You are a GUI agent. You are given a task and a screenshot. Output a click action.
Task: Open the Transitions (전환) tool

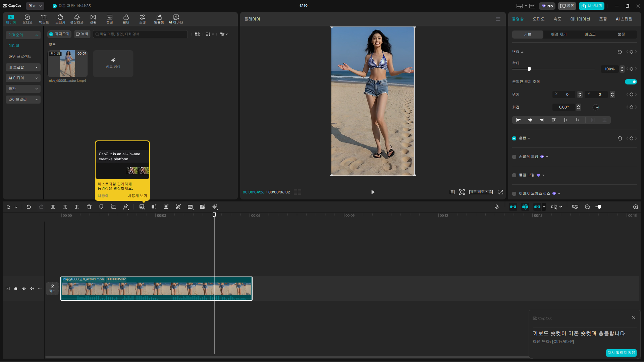point(93,19)
